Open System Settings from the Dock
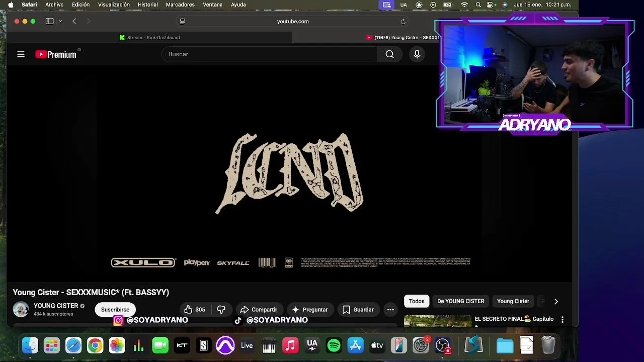 pyautogui.click(x=421, y=345)
